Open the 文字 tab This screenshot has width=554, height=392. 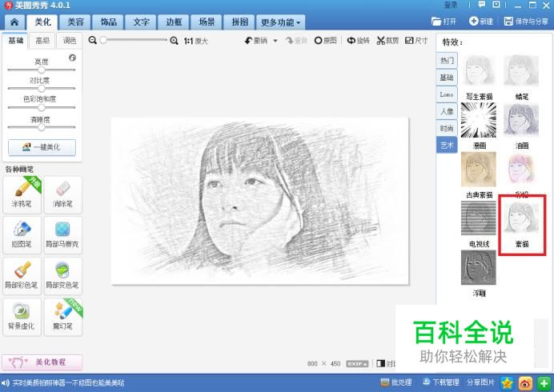(x=141, y=22)
